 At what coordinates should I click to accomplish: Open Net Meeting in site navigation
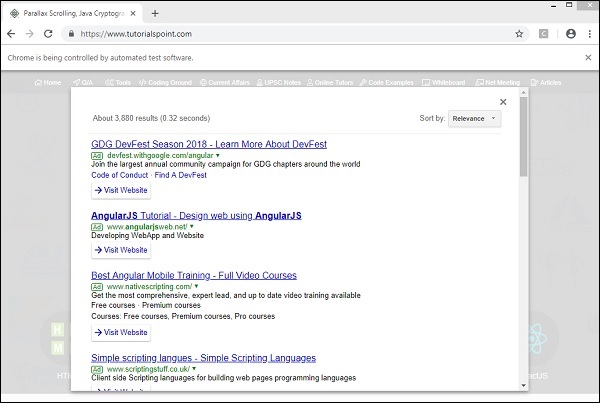(x=497, y=82)
